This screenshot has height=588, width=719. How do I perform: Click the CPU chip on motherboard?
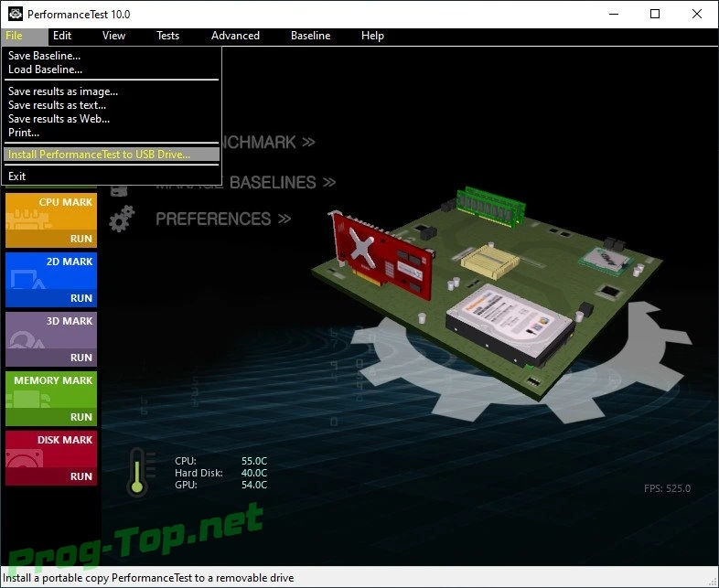(x=606, y=262)
